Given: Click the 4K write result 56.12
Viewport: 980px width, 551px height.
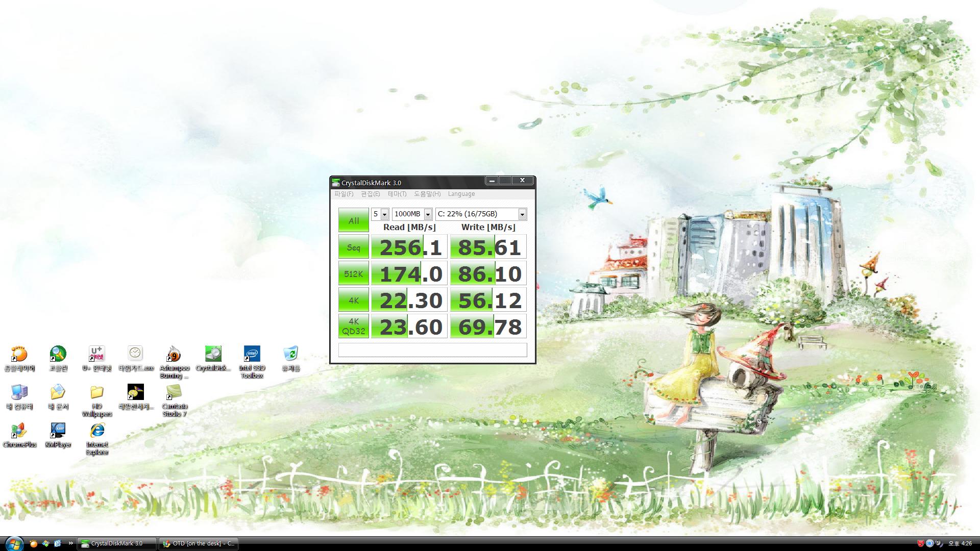Looking at the screenshot, I should [x=488, y=300].
